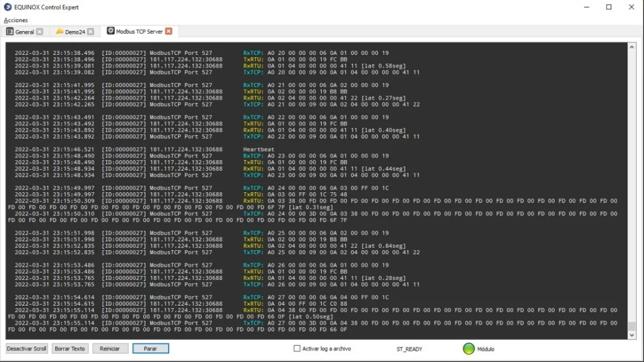Click the Demo24 tab folder icon
This screenshot has width=644, height=362.
point(60,32)
